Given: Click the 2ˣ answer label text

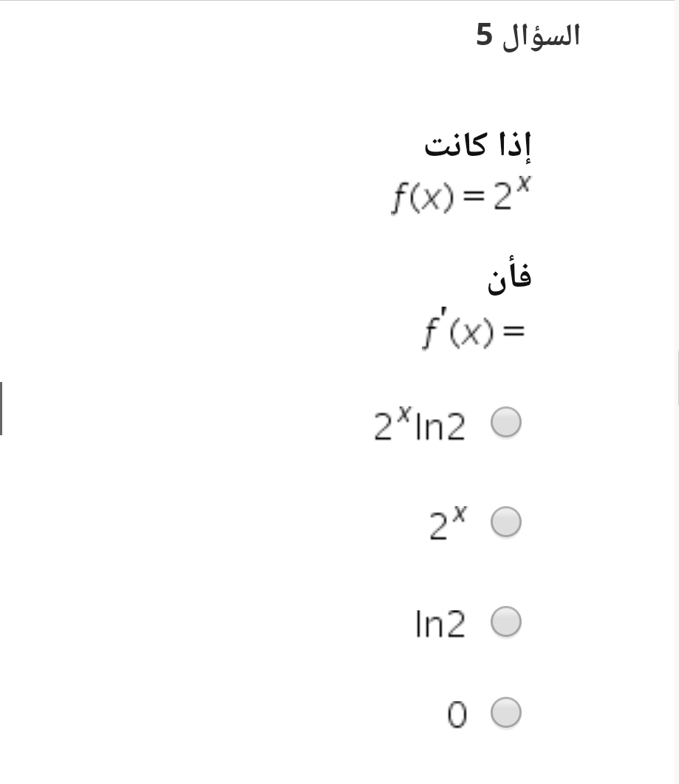Looking at the screenshot, I should click(x=448, y=523).
